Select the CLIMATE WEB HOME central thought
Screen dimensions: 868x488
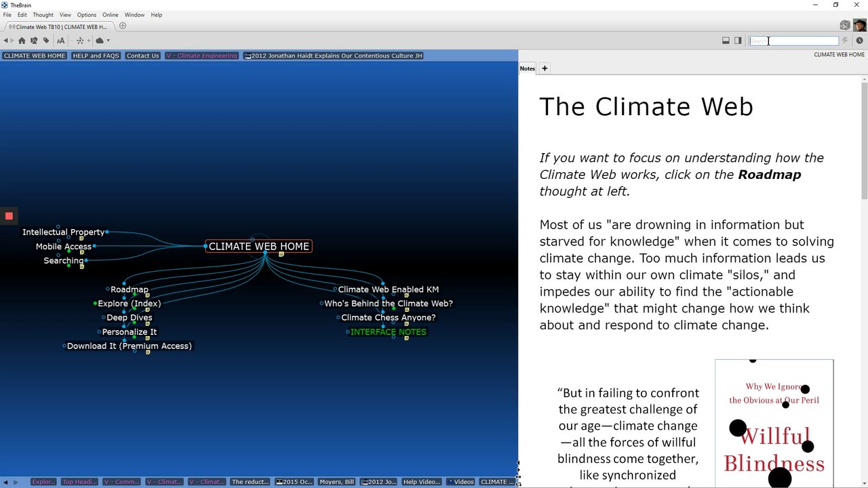(258, 246)
